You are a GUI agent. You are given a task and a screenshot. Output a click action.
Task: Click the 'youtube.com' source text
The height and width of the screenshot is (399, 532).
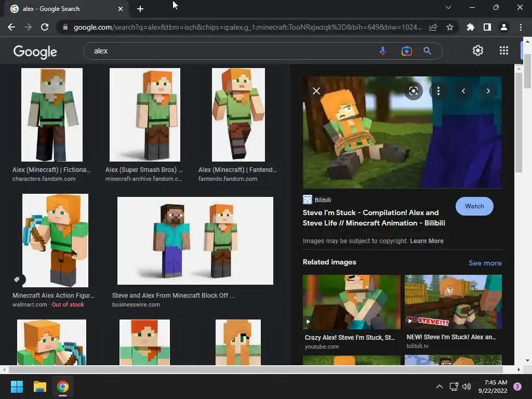(x=322, y=347)
